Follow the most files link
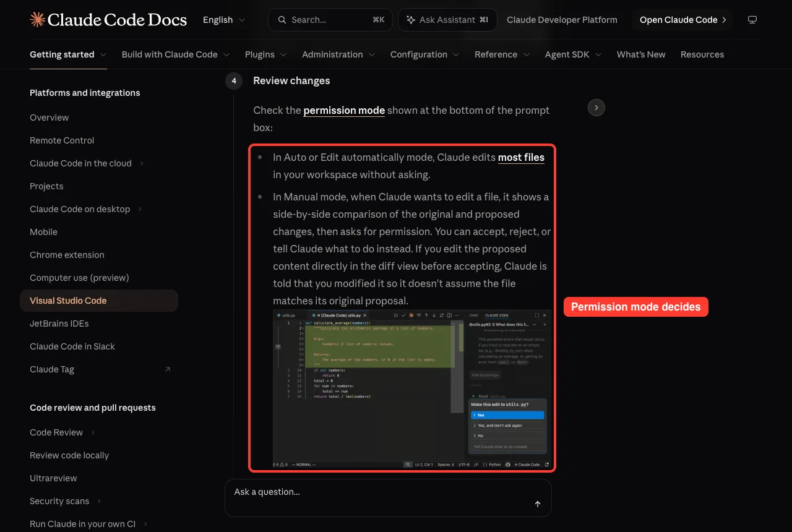This screenshot has height=532, width=792. pyautogui.click(x=521, y=157)
